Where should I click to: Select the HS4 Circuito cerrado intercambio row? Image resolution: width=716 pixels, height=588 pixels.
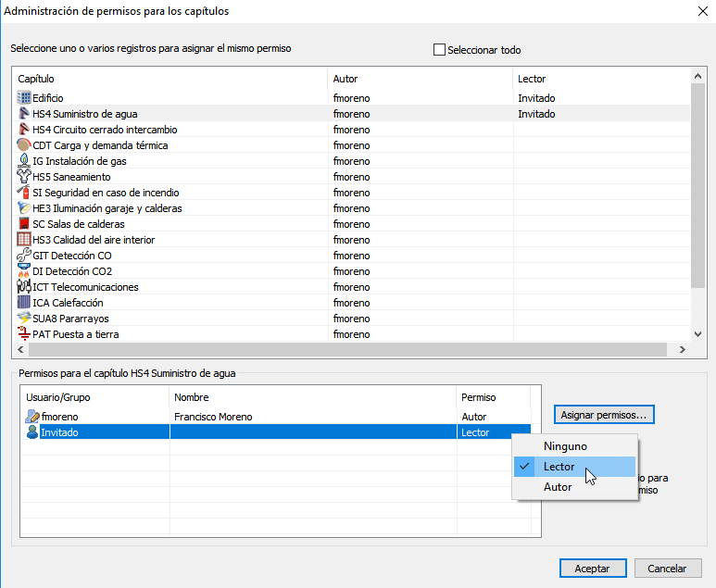pyautogui.click(x=352, y=130)
